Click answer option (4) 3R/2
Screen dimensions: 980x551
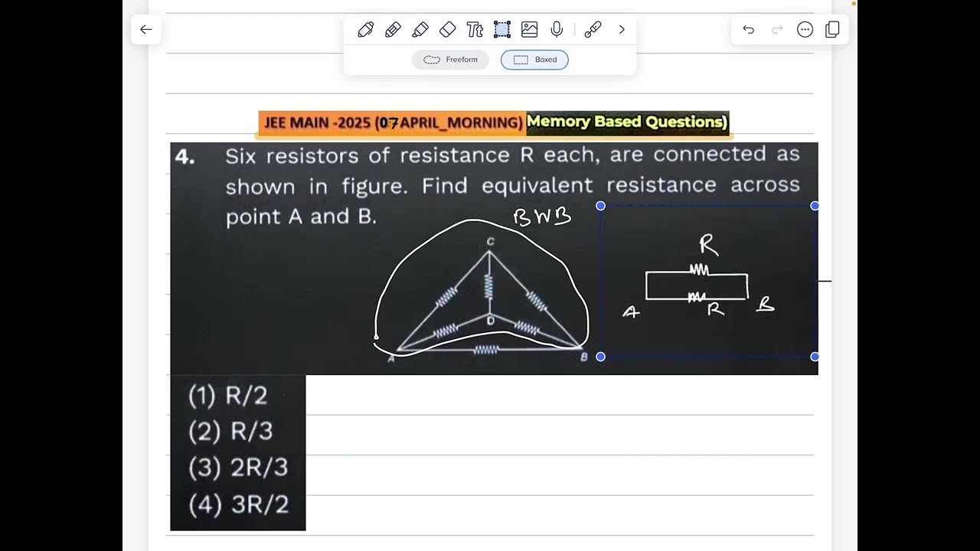tap(238, 504)
